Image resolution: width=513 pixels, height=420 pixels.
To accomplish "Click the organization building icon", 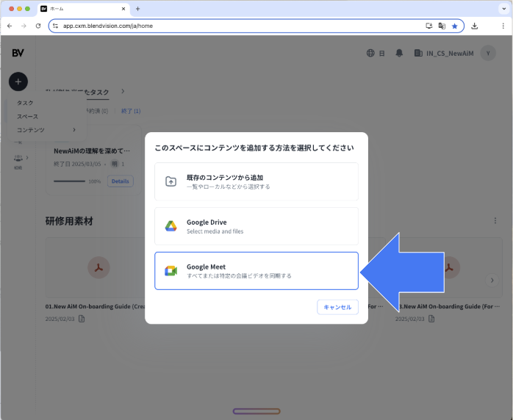I will click(x=418, y=53).
